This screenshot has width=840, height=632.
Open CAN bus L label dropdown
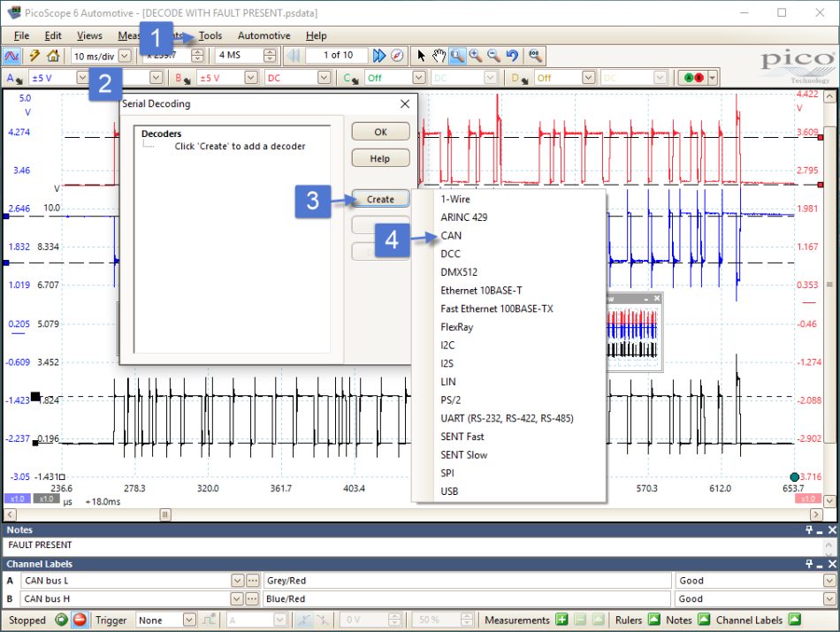point(237,581)
